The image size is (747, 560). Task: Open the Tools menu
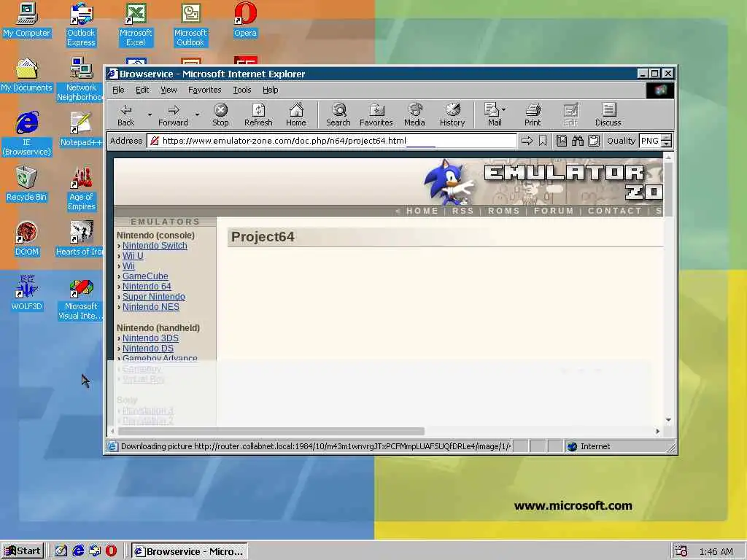tap(241, 90)
